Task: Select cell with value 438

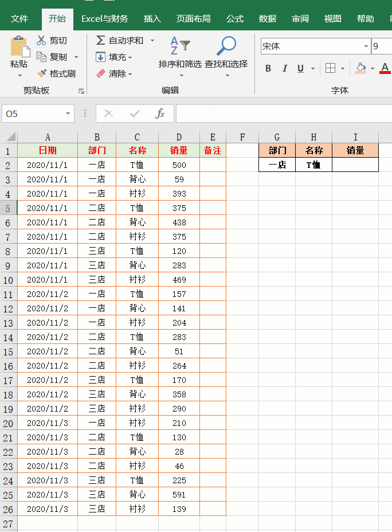Action: click(179, 222)
